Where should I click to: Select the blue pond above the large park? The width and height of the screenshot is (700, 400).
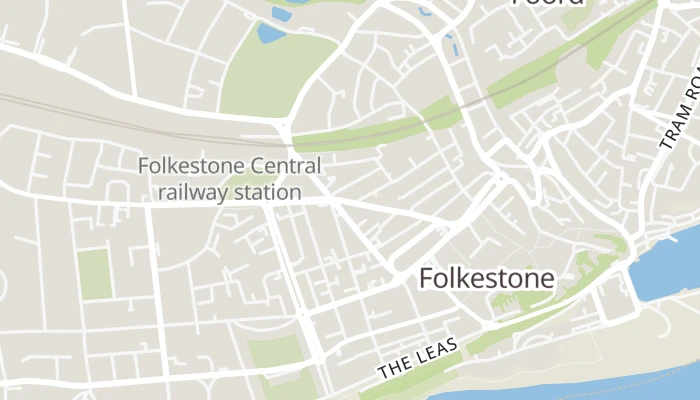[x=271, y=33]
